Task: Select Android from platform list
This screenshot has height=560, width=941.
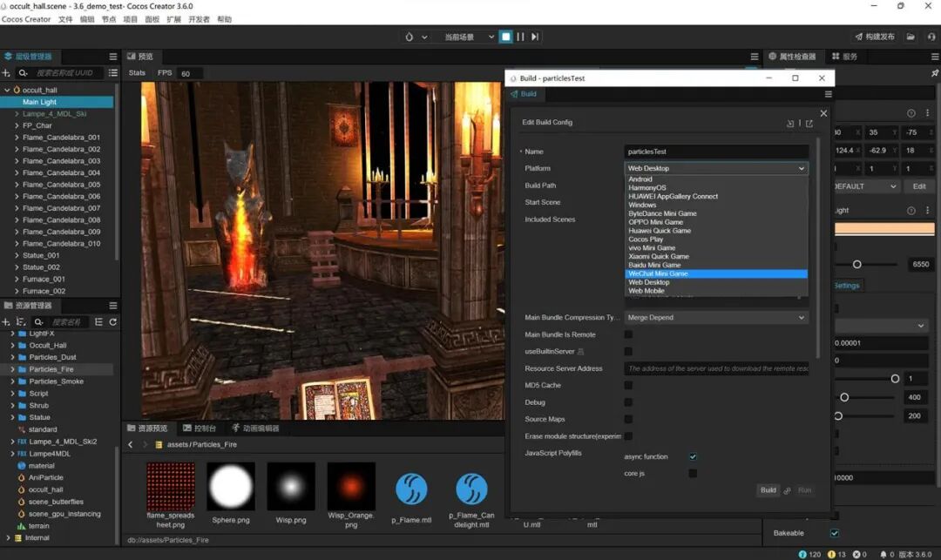Action: click(x=716, y=179)
